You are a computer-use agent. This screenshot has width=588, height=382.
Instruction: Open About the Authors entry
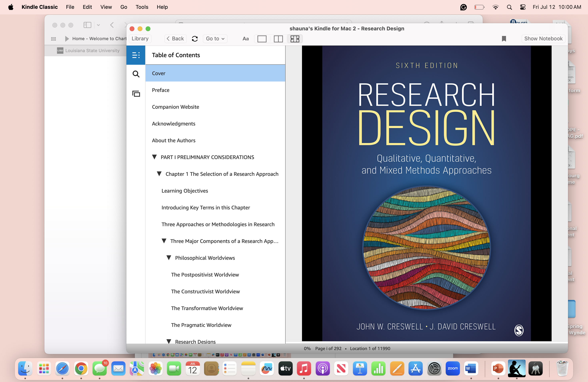tap(215, 140)
